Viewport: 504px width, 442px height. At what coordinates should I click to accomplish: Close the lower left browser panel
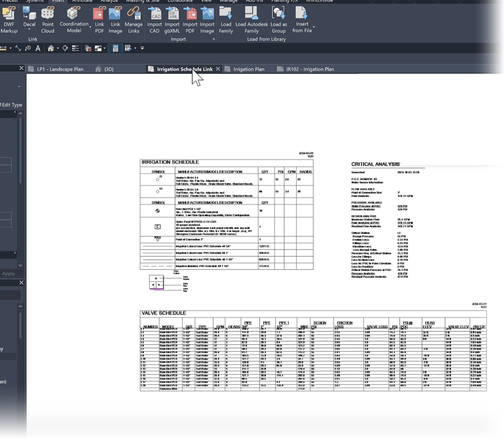[x=21, y=283]
